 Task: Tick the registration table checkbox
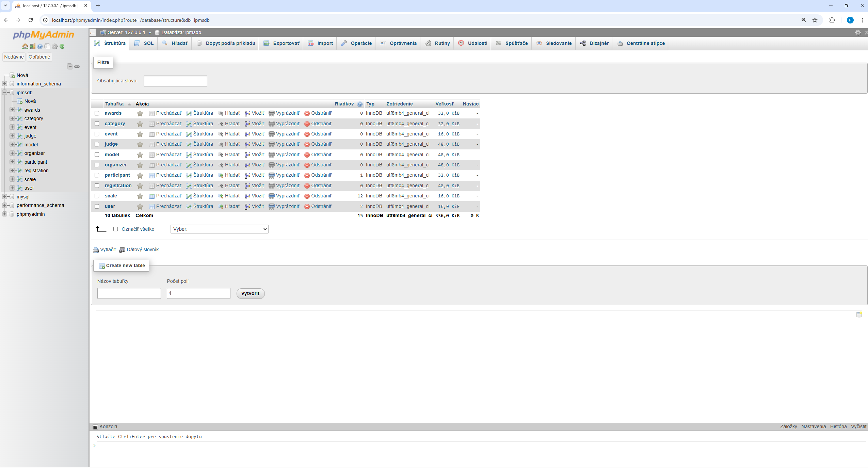(x=97, y=186)
